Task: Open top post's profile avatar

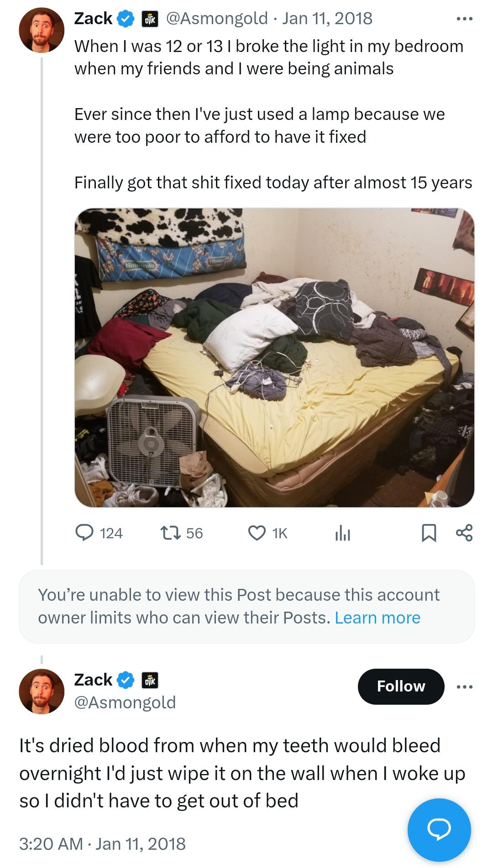Action: 41,30
